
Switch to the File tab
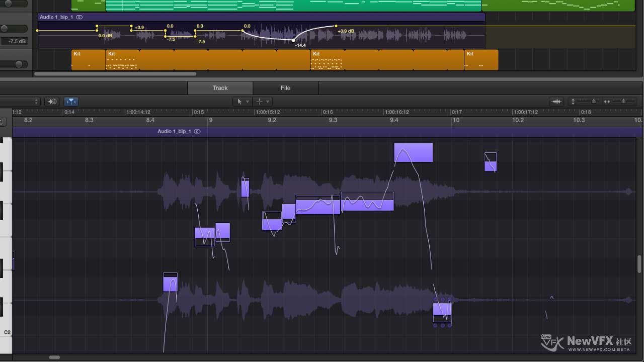coord(285,88)
